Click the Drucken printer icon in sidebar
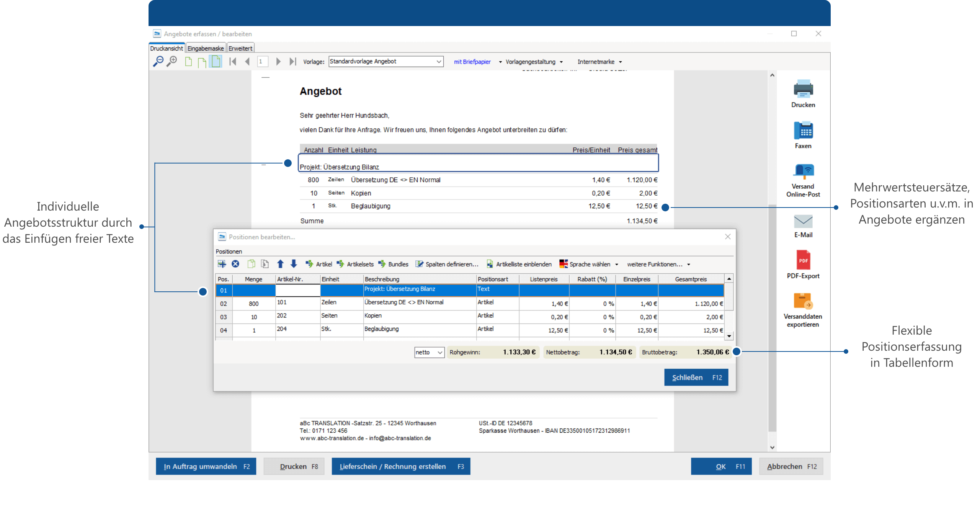Screen dimensions: 980x523 click(803, 89)
